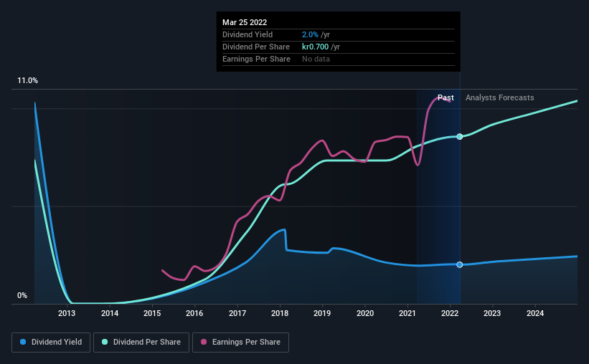Viewport: 589px width, 364px height.
Task: Click the 2024 x-axis label
Action: pyautogui.click(x=535, y=313)
